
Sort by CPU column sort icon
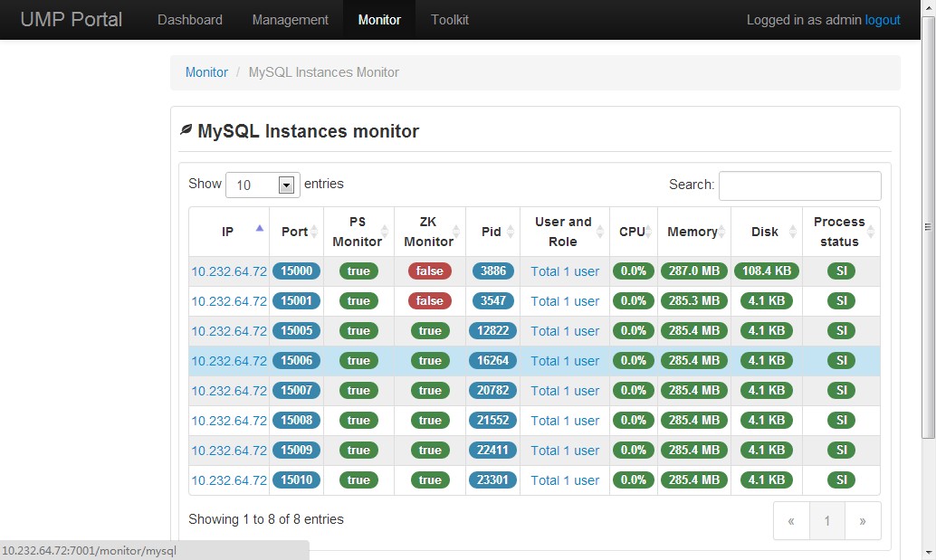click(648, 232)
